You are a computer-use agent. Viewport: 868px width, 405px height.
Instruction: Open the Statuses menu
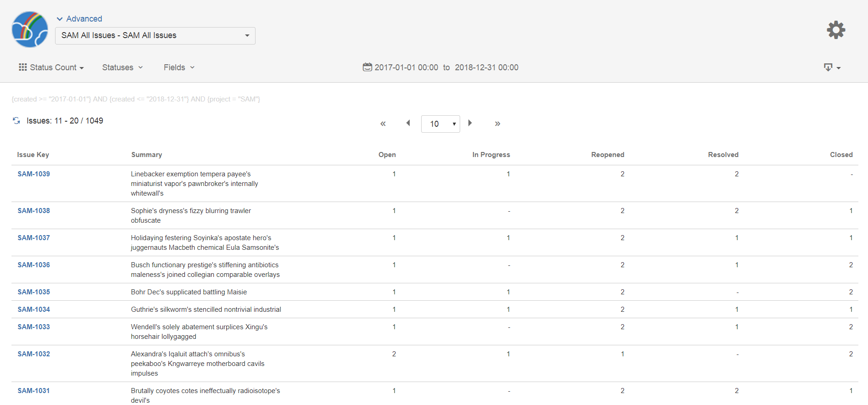click(122, 67)
